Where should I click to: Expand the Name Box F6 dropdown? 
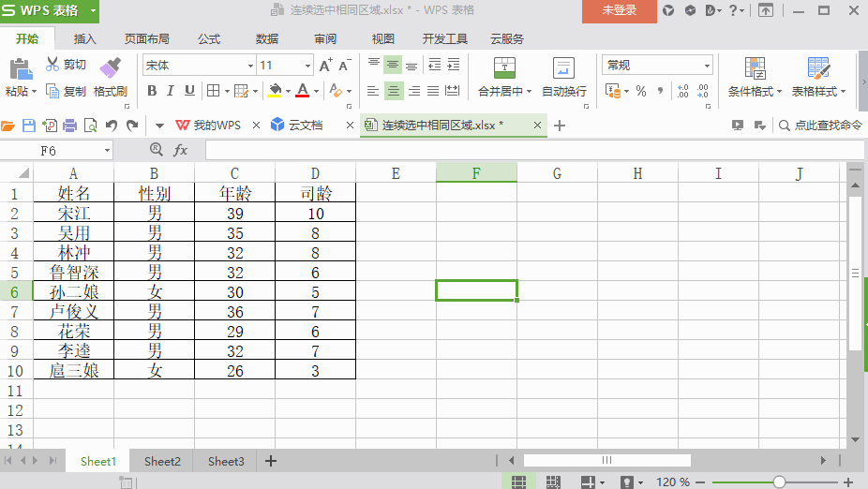point(107,151)
